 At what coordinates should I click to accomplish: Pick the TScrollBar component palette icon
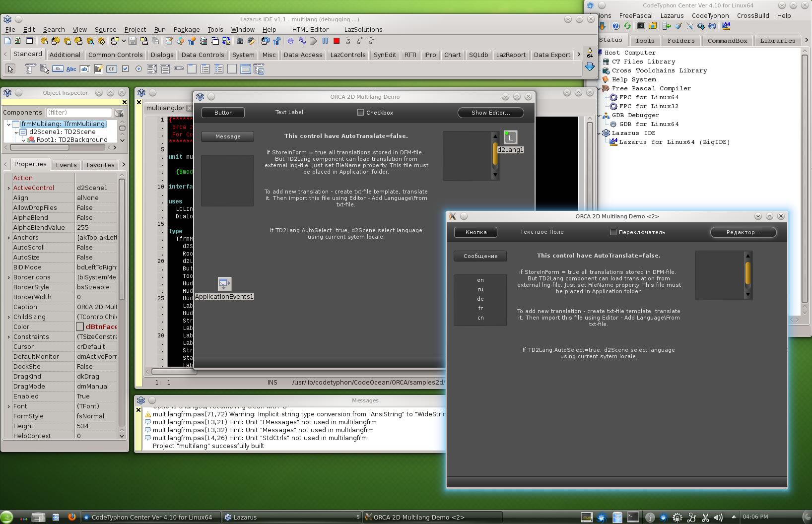tap(179, 68)
